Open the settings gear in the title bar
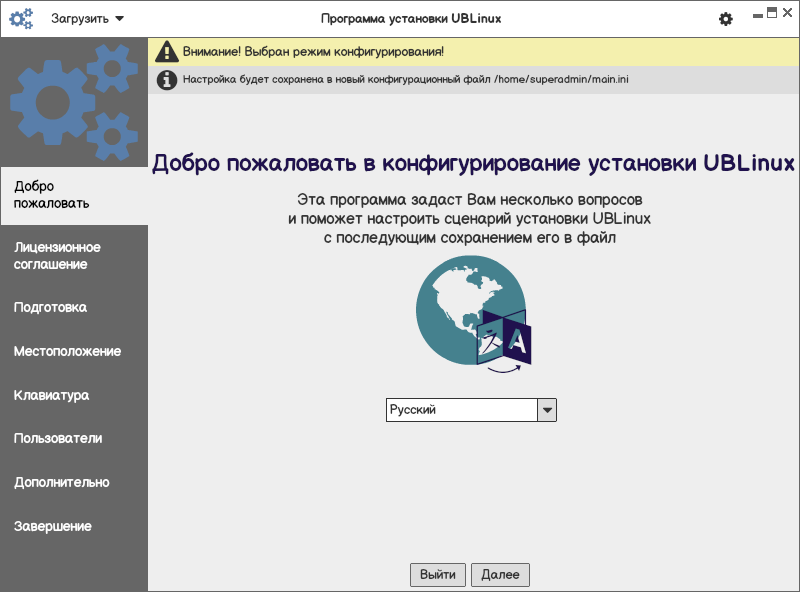This screenshot has height=592, width=800. tap(726, 19)
